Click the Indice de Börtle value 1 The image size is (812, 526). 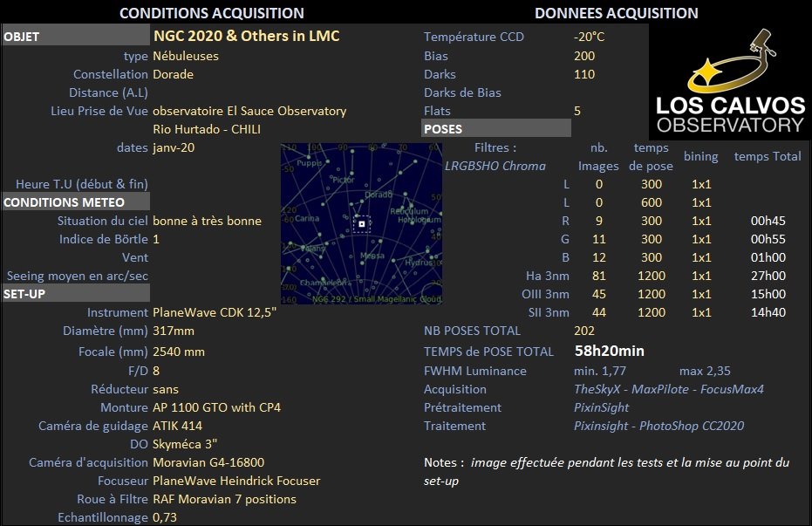coord(156,239)
